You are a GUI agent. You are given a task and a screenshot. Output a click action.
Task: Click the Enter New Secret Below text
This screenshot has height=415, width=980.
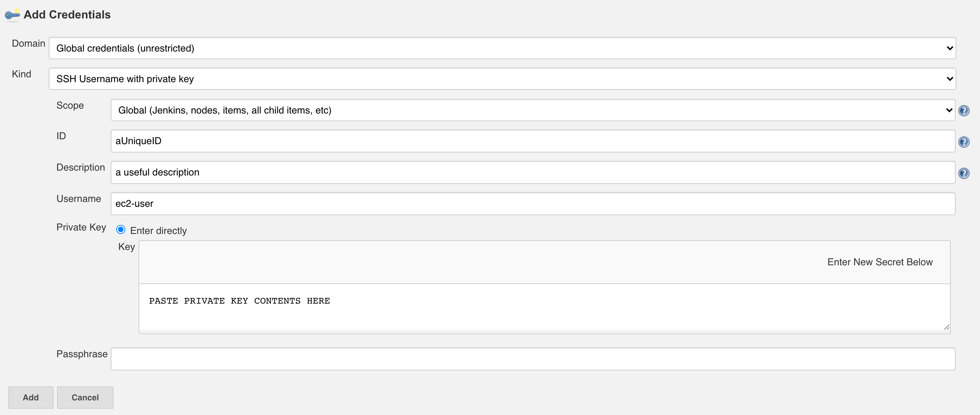click(x=879, y=262)
